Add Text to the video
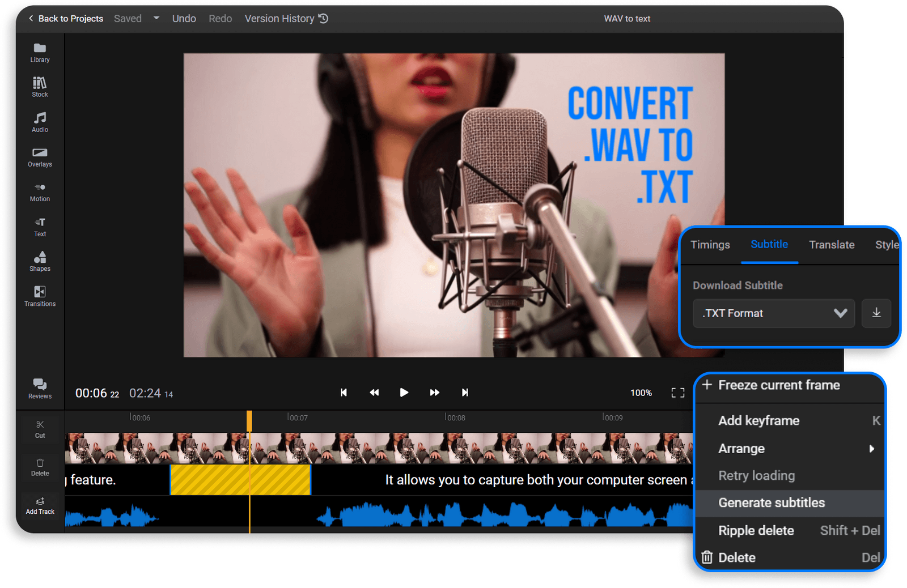This screenshot has height=588, width=907. click(x=39, y=227)
